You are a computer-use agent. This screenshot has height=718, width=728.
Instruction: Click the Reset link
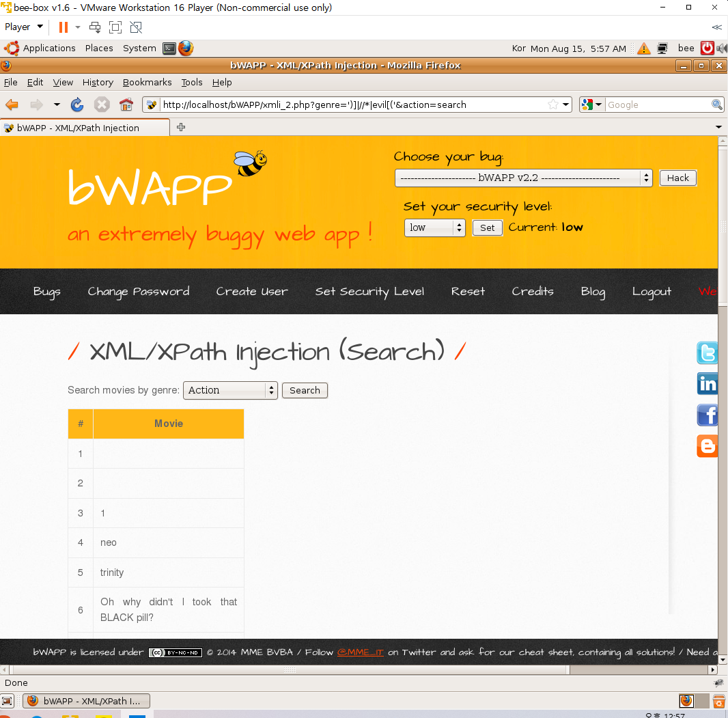pos(468,292)
